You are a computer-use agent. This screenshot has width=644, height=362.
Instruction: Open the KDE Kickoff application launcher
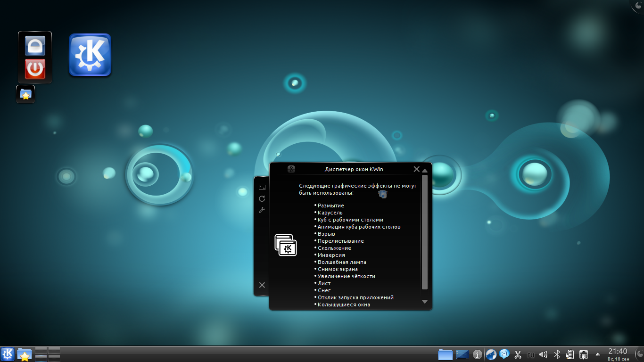(x=8, y=354)
